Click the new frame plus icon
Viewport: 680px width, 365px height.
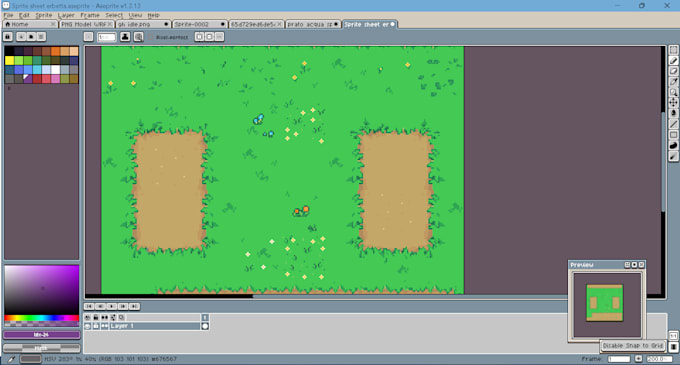pos(638,359)
